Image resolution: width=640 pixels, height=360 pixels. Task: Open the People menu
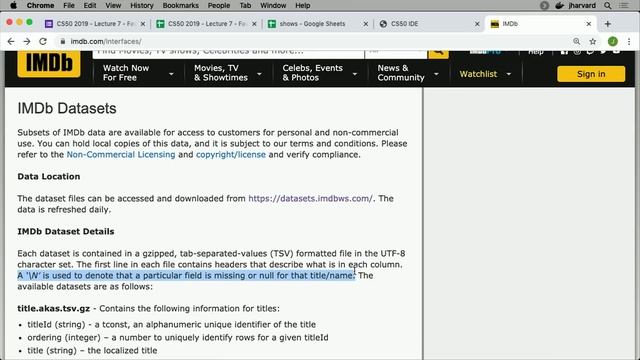[219, 5]
